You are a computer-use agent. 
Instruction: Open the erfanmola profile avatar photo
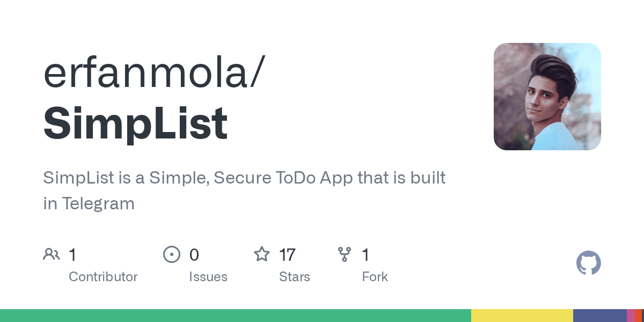pyautogui.click(x=547, y=97)
